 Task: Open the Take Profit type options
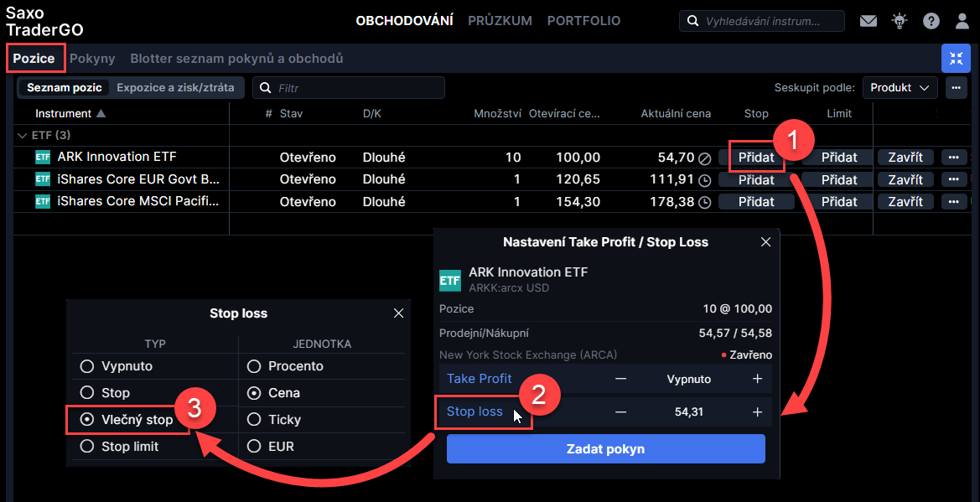tap(480, 379)
